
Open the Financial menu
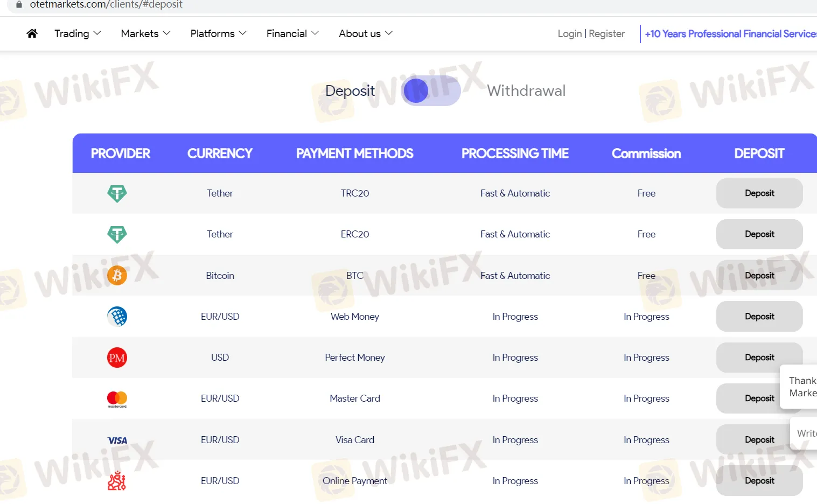(292, 33)
